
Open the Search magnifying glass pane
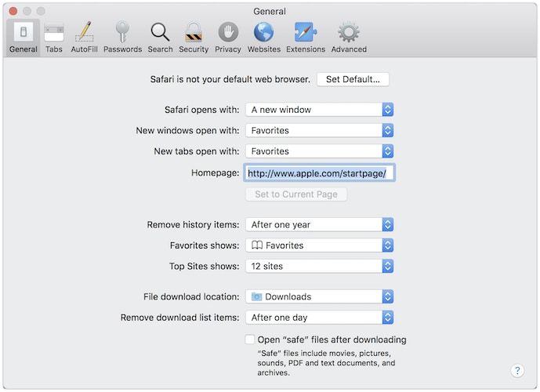point(160,38)
